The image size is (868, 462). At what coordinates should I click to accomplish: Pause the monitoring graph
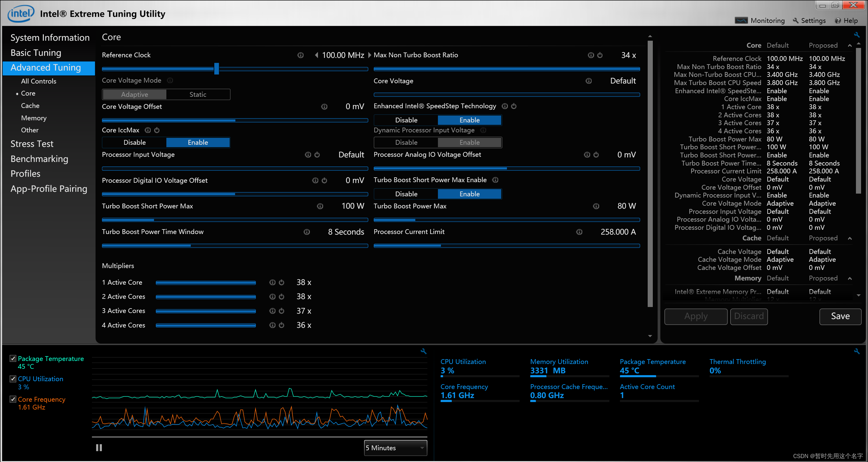click(99, 448)
